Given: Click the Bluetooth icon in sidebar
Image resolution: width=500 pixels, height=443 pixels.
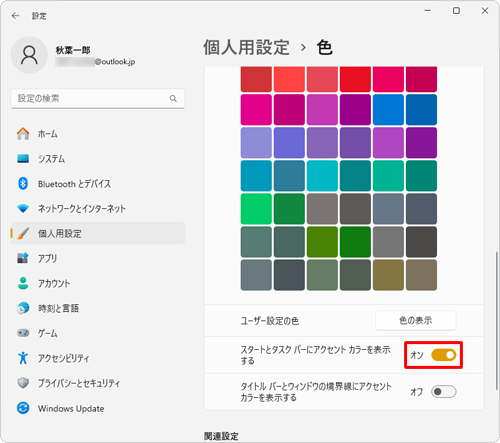Looking at the screenshot, I should click(x=23, y=183).
